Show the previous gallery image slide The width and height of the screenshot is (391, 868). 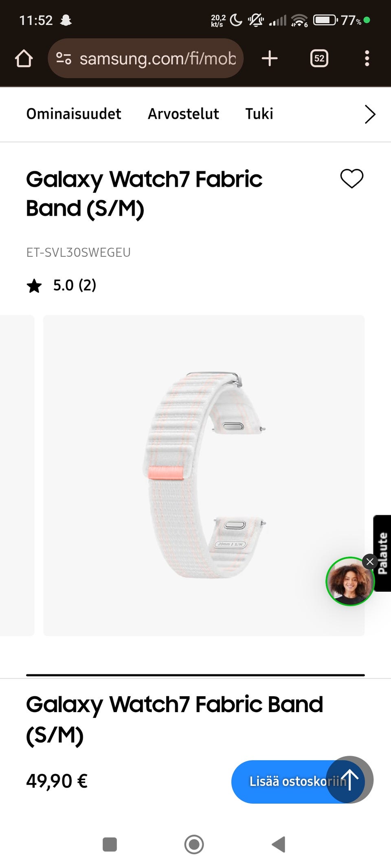17,475
